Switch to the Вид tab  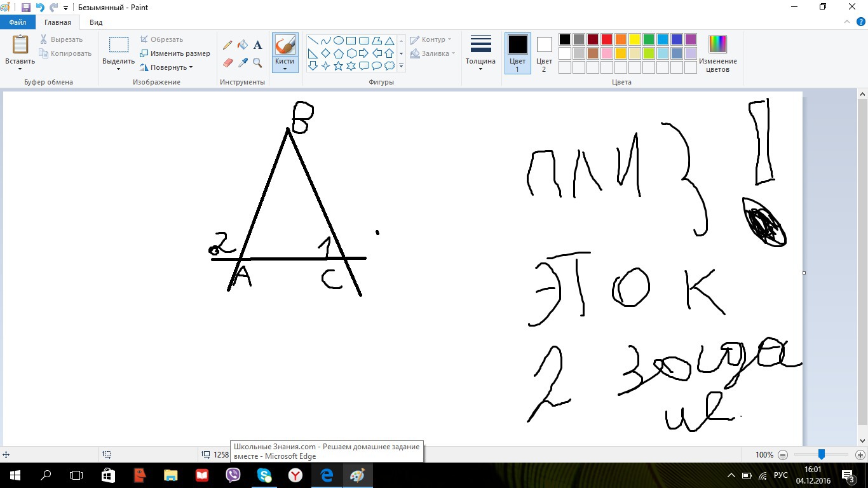96,22
